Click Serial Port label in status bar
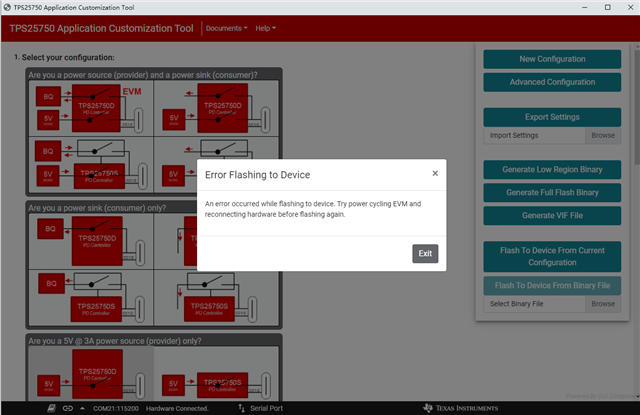The image size is (640, 415). tap(266, 408)
